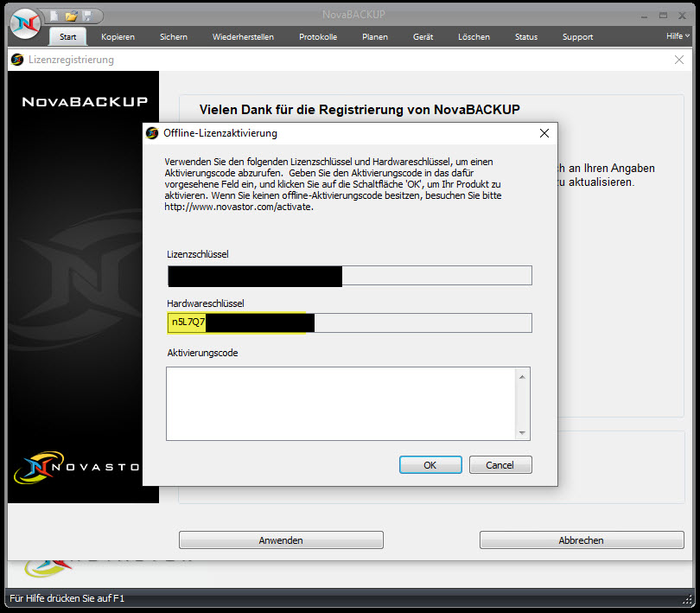Click the NOVABACKUP heading in the sidebar
The image size is (700, 613).
[x=85, y=101]
